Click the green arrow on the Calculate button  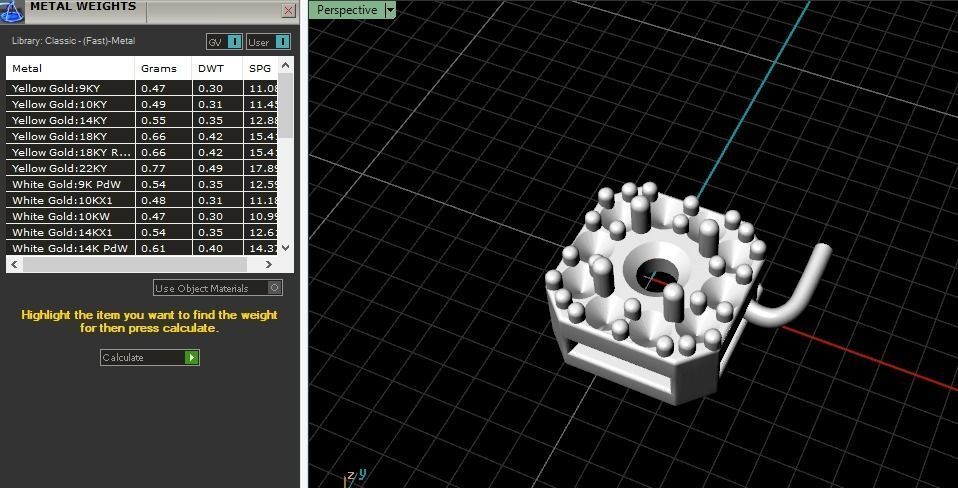pos(192,358)
